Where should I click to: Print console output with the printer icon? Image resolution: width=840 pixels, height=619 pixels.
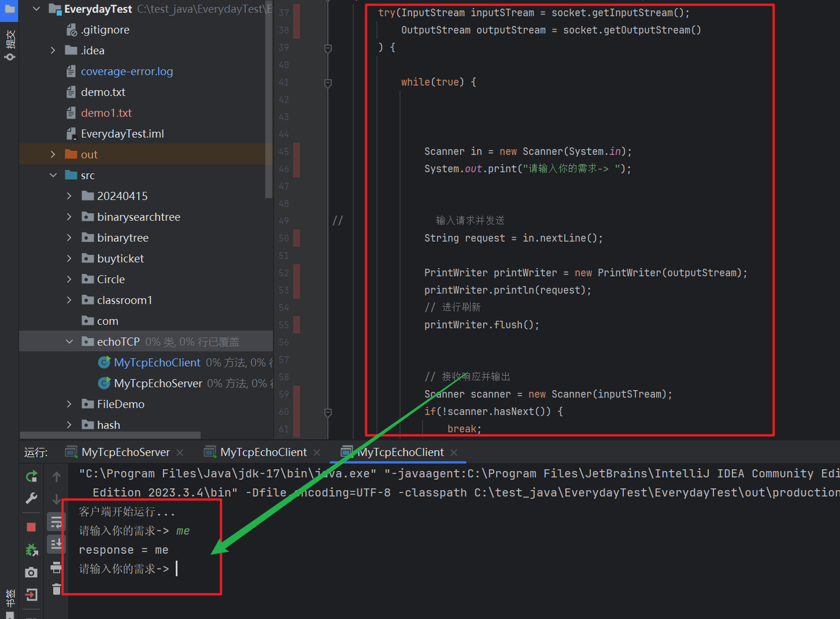point(56,568)
